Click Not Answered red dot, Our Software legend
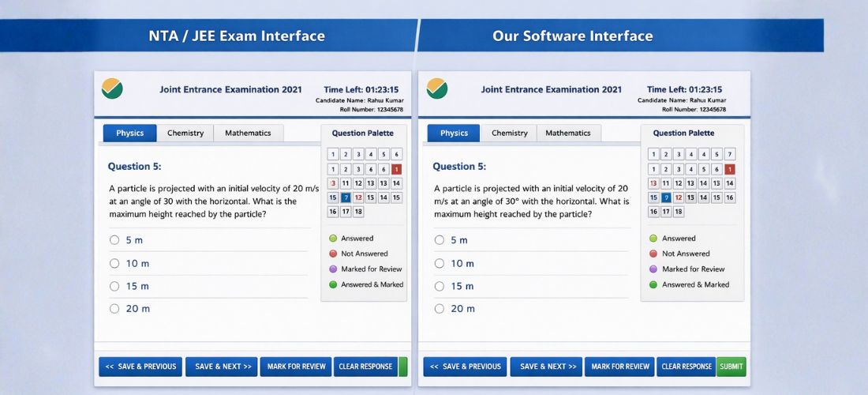Screen dimensions: 868x395 click(x=653, y=254)
